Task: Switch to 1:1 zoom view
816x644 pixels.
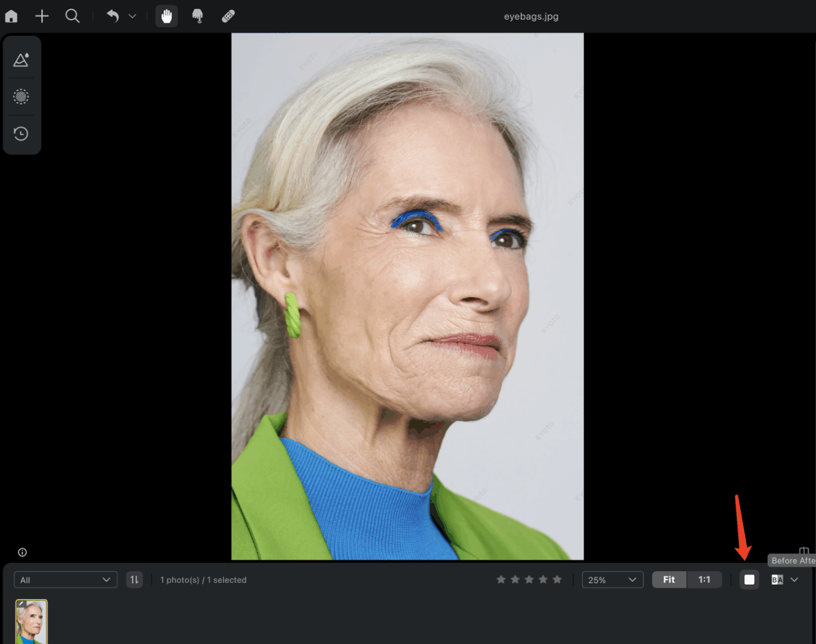Action: point(704,579)
